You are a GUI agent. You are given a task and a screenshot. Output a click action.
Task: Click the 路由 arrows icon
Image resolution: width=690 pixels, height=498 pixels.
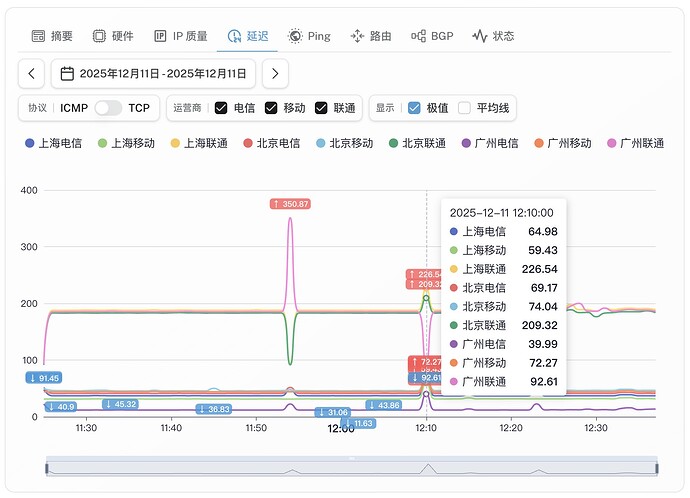[x=357, y=36]
